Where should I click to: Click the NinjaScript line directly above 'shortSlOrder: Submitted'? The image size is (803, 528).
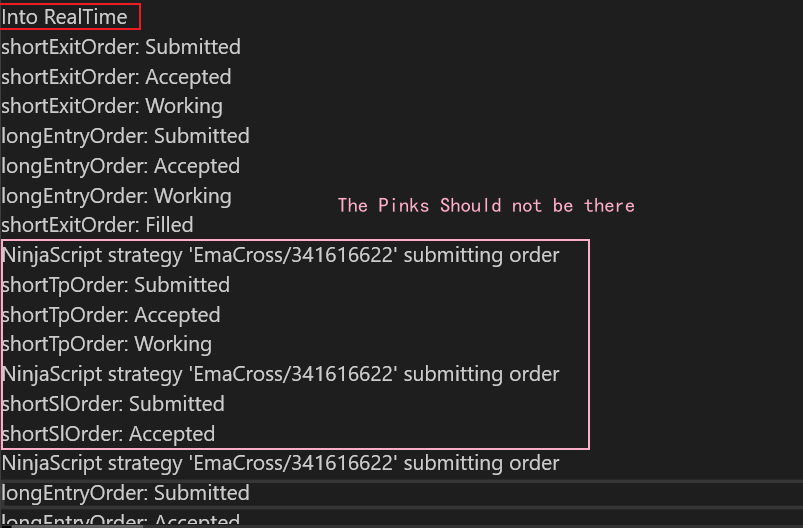tap(280, 374)
